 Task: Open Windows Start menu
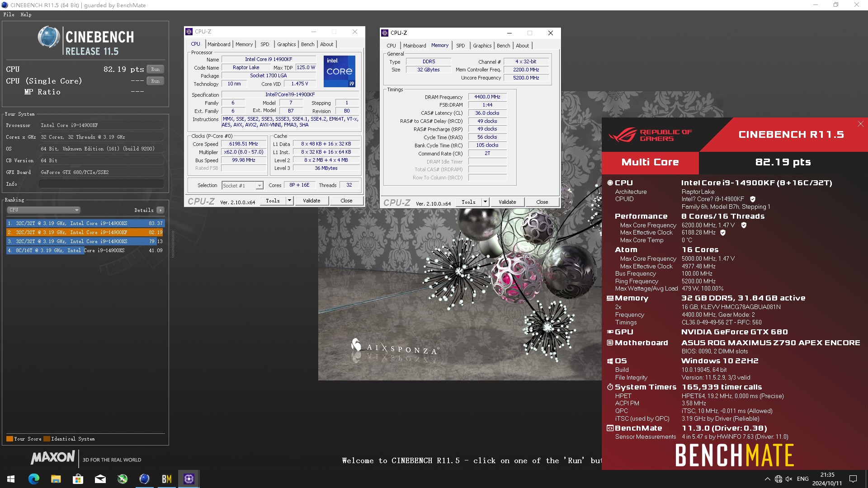coord(11,479)
